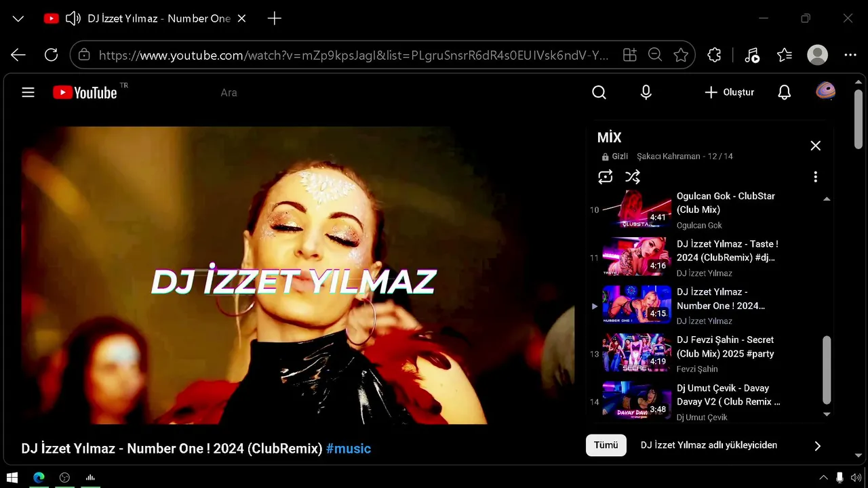Open the favorites list icon
The image size is (868, 488).
785,55
